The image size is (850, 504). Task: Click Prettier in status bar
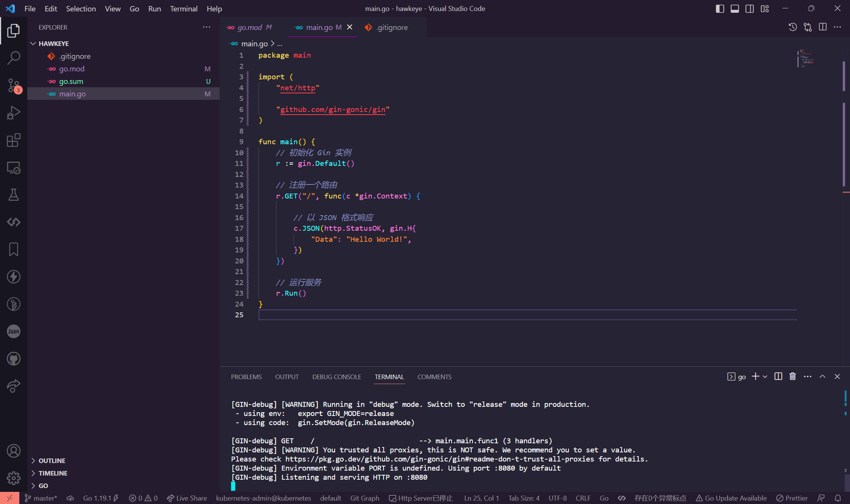[792, 498]
